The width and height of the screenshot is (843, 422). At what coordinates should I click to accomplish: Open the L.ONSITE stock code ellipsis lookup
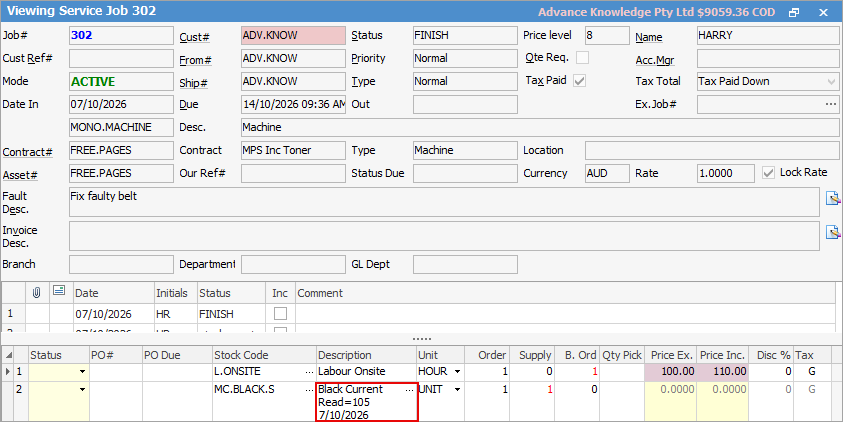click(x=309, y=371)
